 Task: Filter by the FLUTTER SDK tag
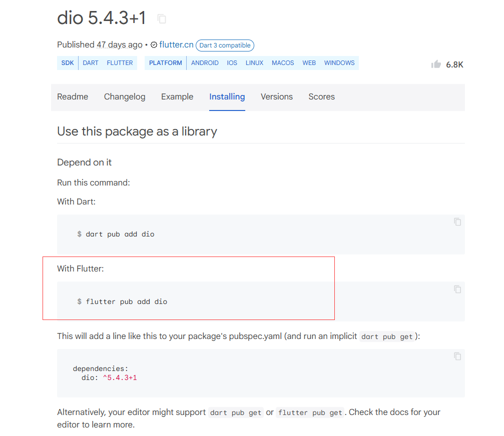click(x=120, y=63)
